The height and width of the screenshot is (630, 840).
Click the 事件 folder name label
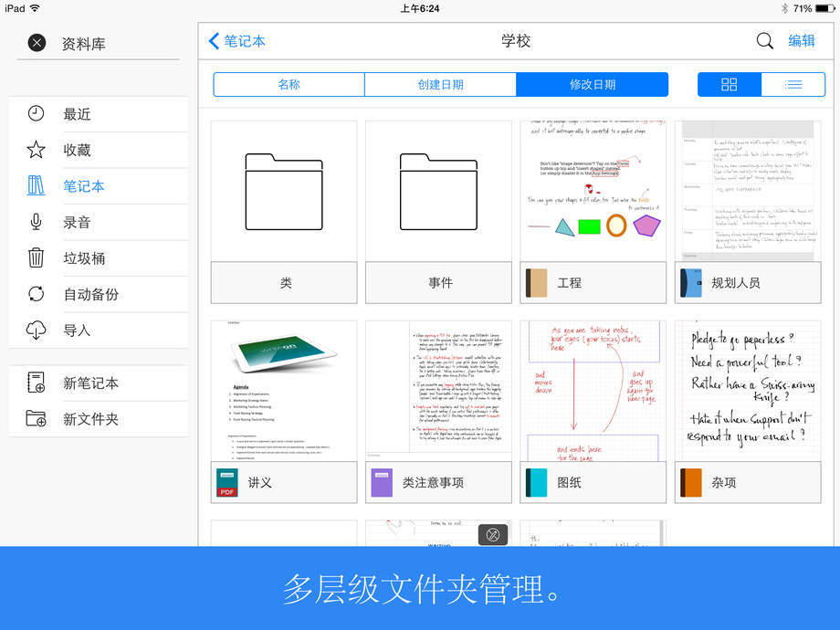pos(440,283)
